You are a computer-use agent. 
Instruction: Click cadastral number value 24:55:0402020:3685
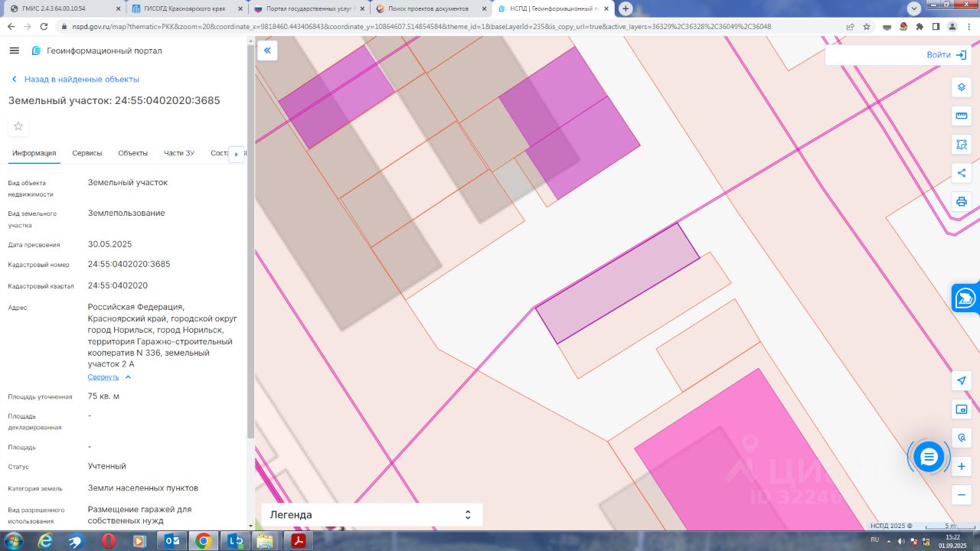[x=129, y=264]
